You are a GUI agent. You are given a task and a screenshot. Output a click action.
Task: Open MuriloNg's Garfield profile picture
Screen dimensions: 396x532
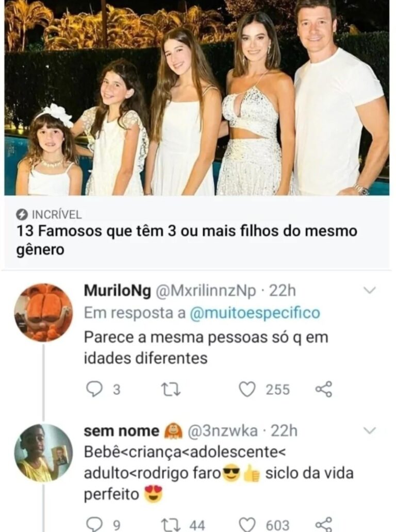(x=43, y=313)
